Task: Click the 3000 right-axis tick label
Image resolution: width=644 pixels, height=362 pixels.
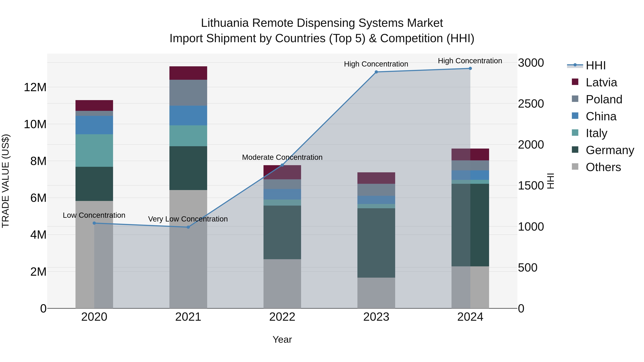Action: tap(531, 63)
